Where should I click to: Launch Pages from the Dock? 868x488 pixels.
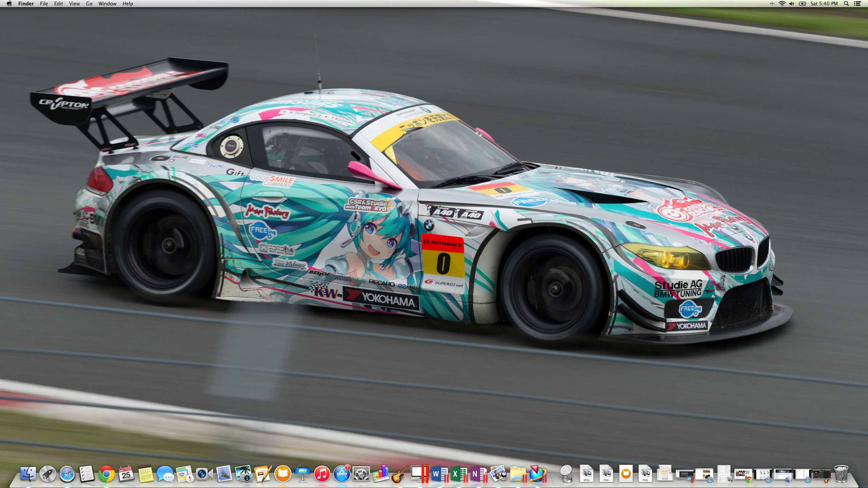[263, 474]
